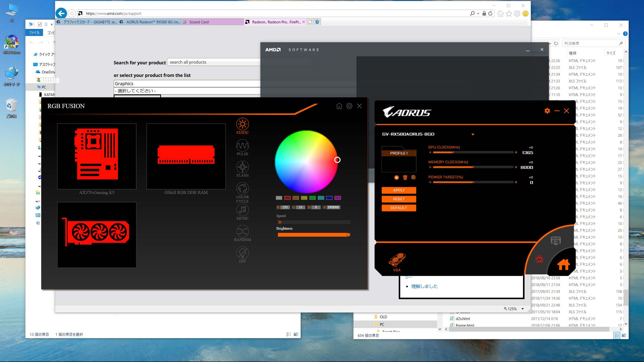Click the browser back arrow
The height and width of the screenshot is (362, 644).
tap(61, 13)
